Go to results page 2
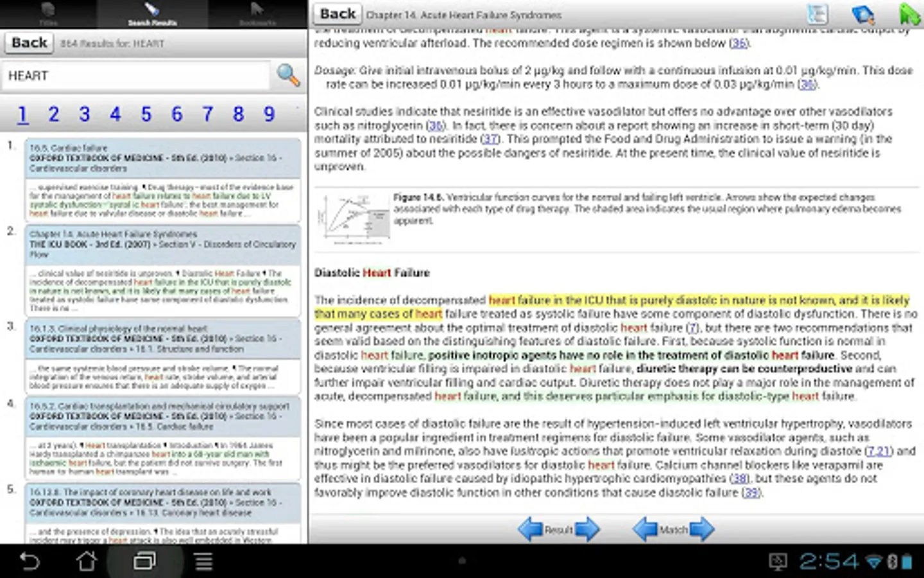The image size is (924, 578). [x=53, y=114]
